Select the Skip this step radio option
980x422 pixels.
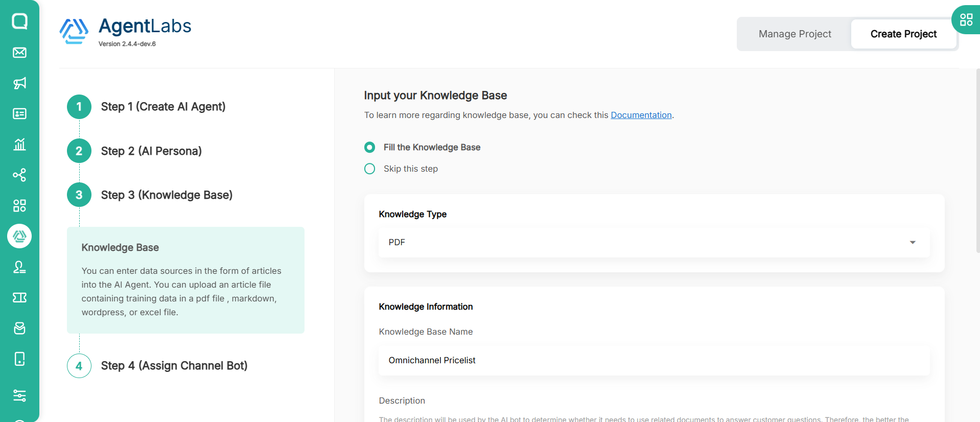coord(370,169)
